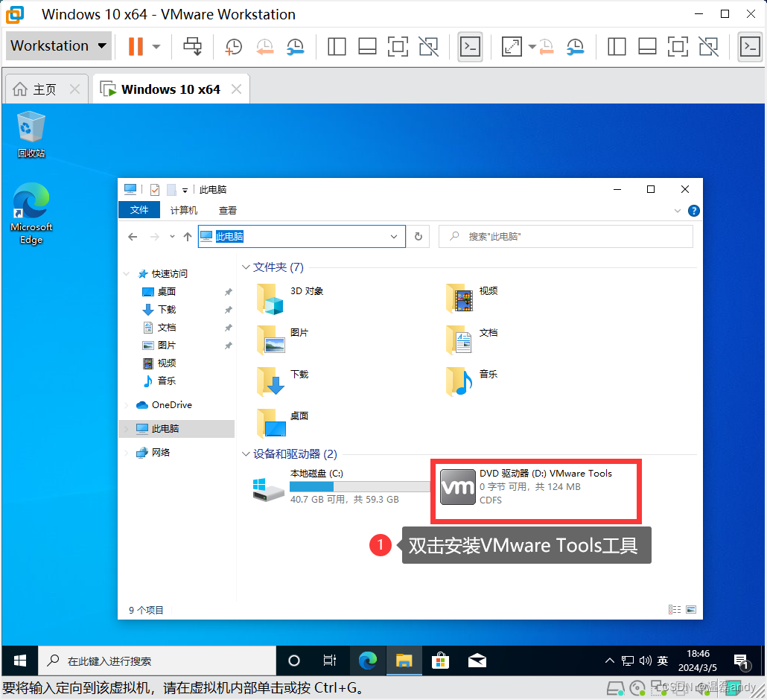
Task: Click the stretch guest display icon
Action: click(512, 46)
